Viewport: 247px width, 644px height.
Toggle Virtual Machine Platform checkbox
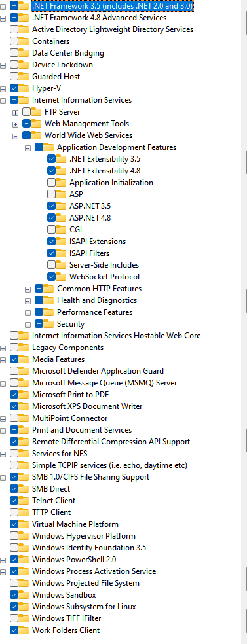[x=14, y=524]
